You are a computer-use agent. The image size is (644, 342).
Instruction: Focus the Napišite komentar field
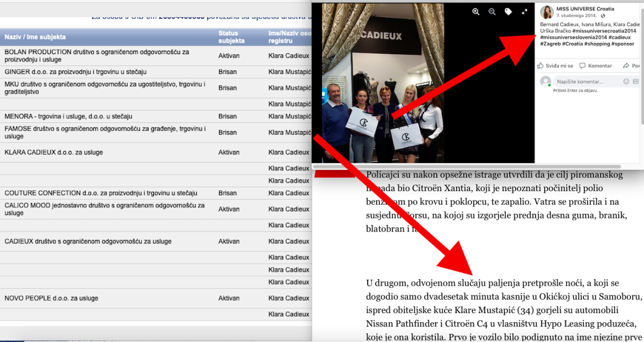(x=588, y=82)
